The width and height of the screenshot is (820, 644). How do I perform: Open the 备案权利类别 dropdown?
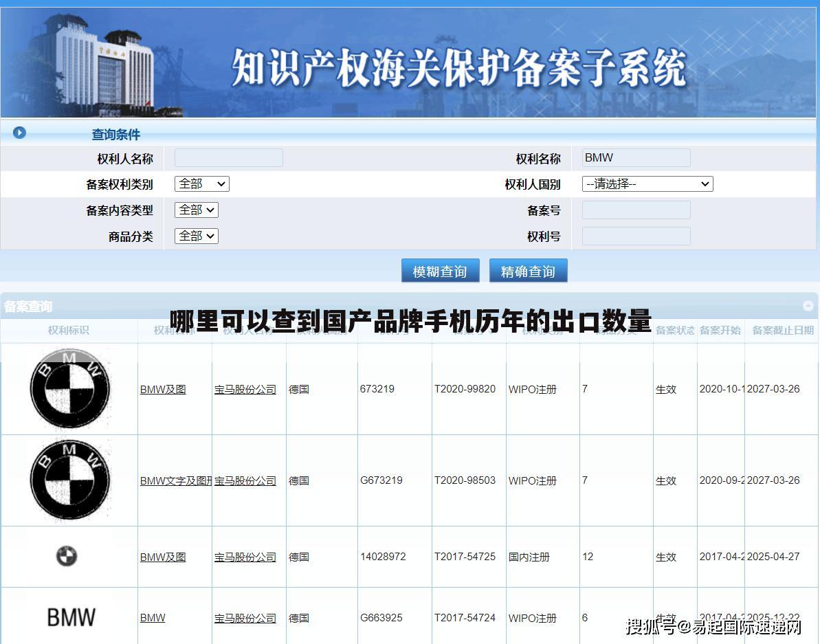coord(201,184)
